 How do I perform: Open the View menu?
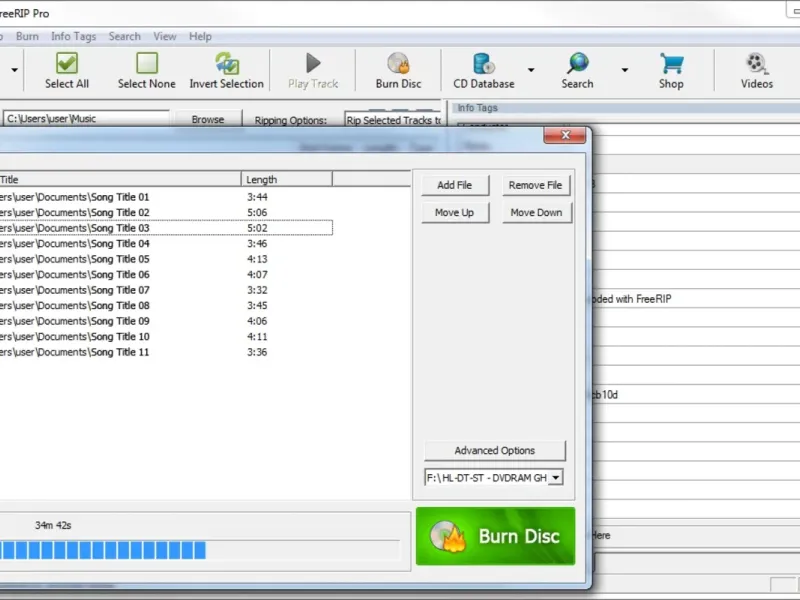(x=165, y=36)
